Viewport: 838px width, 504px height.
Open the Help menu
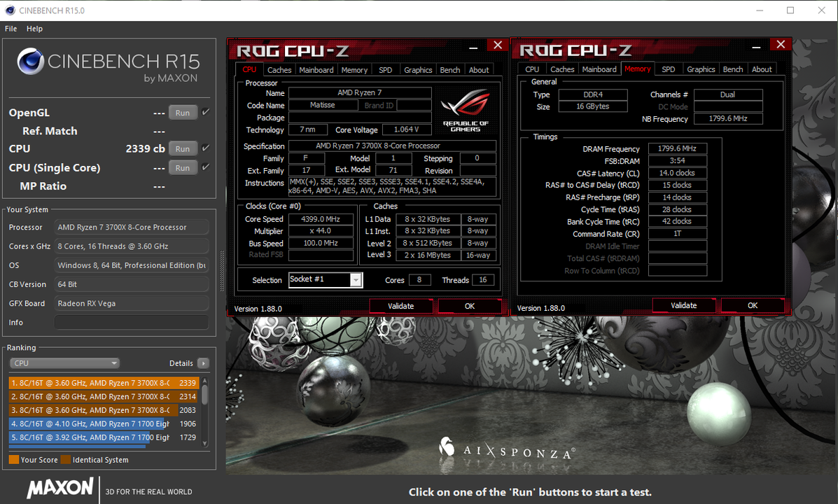(x=35, y=29)
